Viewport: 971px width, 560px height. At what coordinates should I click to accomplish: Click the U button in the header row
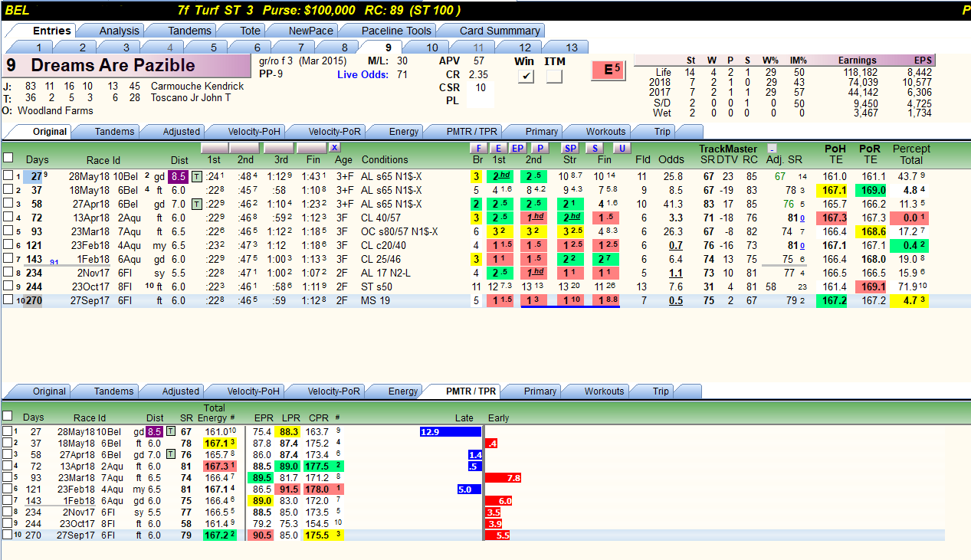(x=621, y=148)
